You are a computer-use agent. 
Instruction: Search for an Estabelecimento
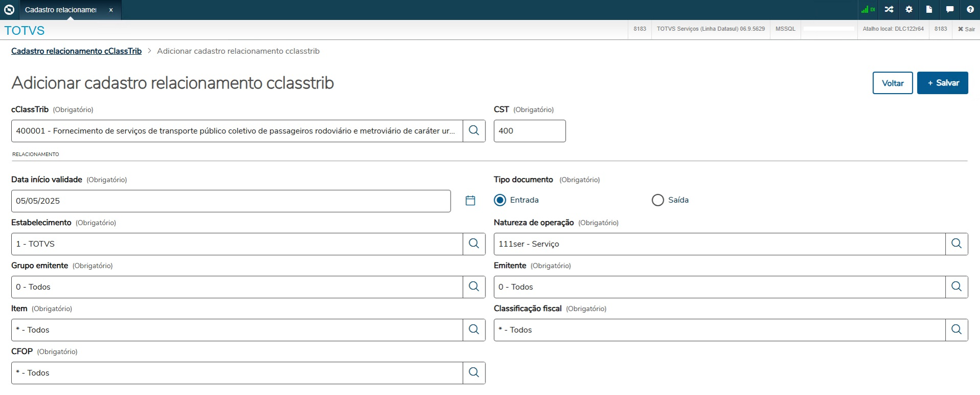474,244
